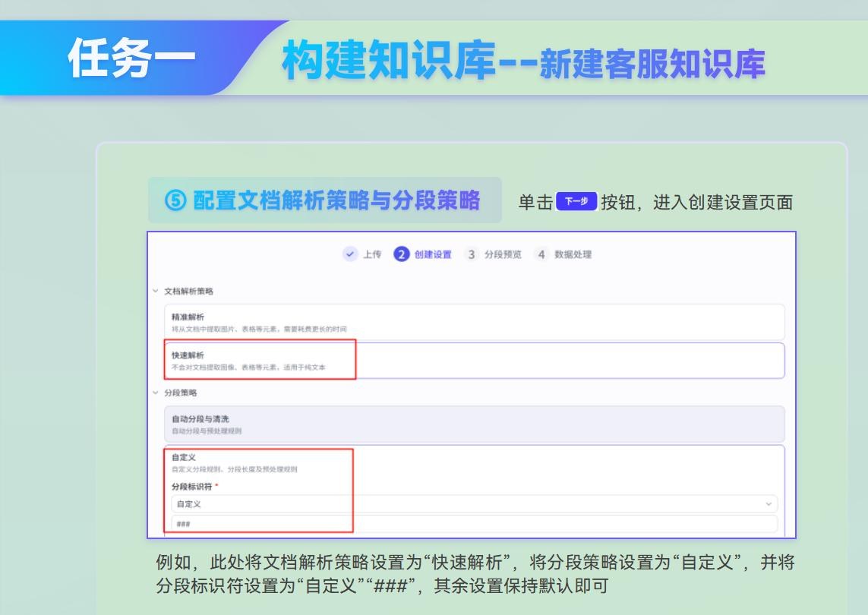Focus the ### identifier input field
The image size is (868, 615).
coord(474,524)
